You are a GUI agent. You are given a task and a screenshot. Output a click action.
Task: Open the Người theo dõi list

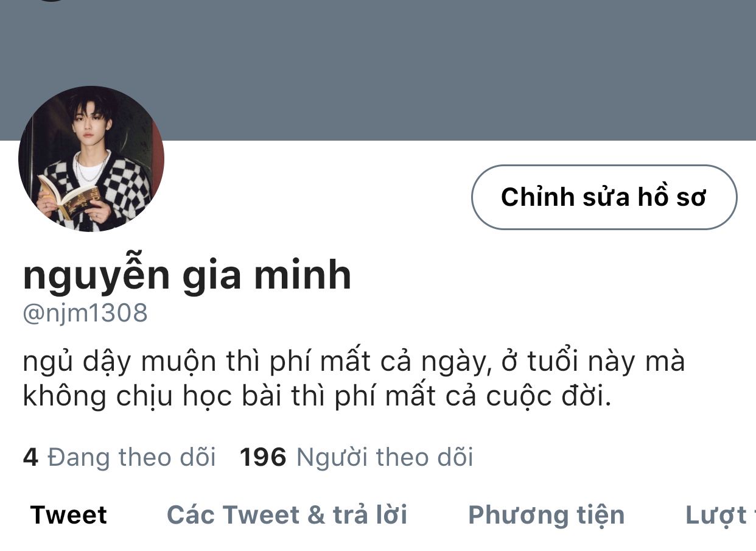(385, 457)
